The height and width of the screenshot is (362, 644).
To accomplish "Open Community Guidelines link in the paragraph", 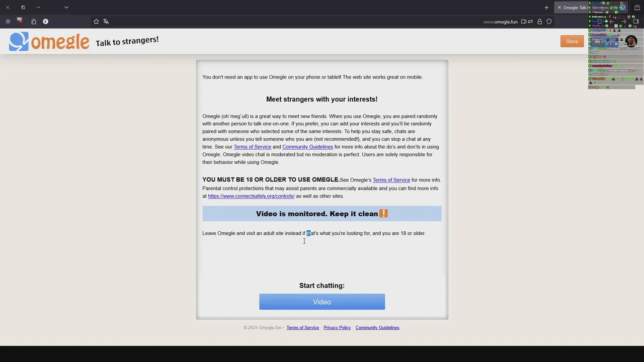I will point(307,147).
